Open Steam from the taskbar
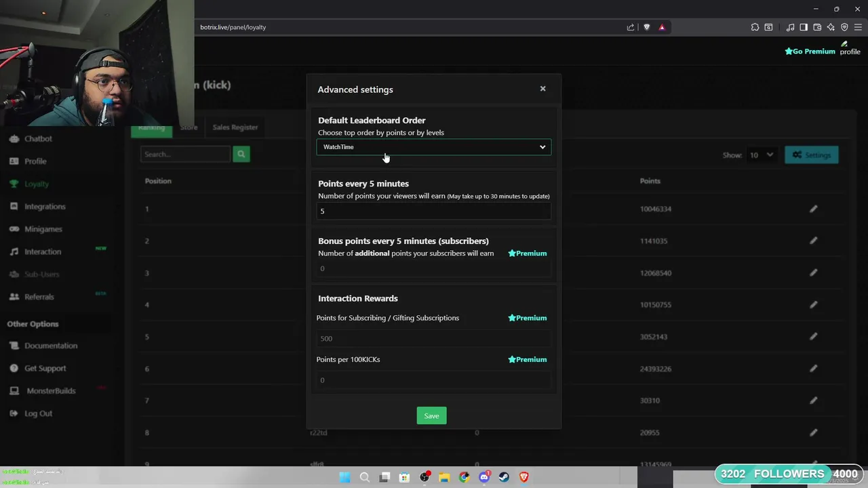The width and height of the screenshot is (868, 488). click(504, 477)
